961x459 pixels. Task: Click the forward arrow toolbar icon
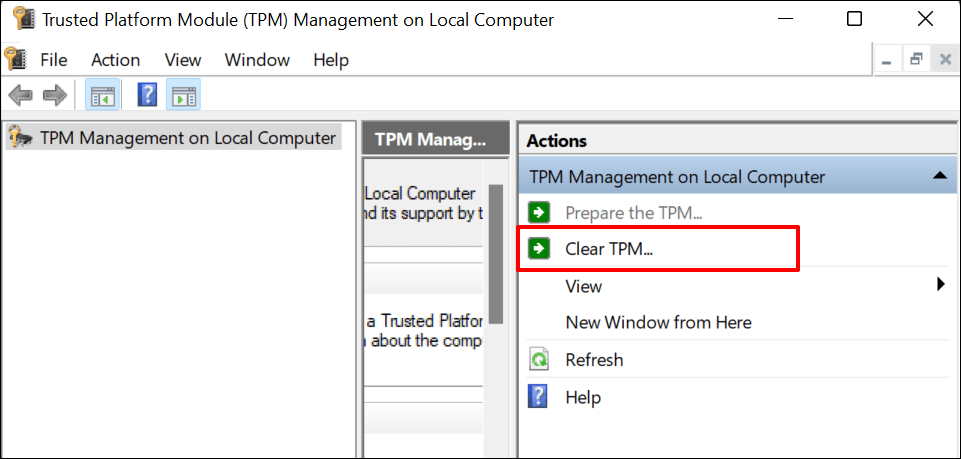54,96
